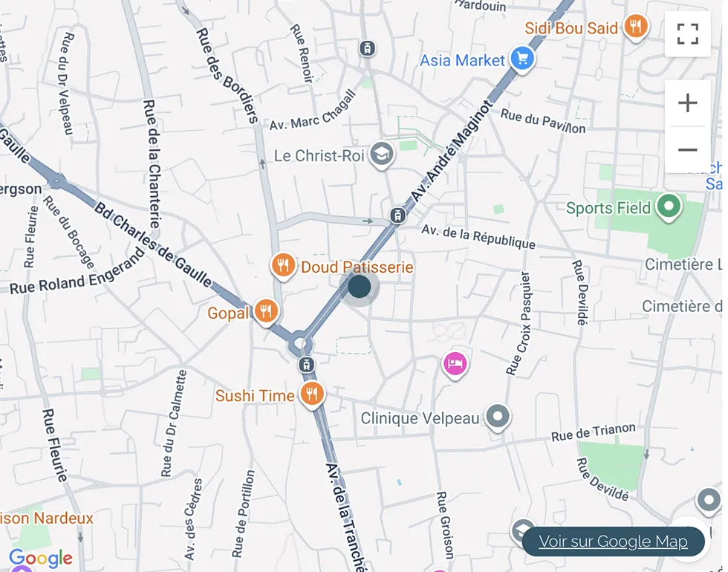Zoom out with the minus button
Screen dimensions: 728x572
click(x=688, y=149)
